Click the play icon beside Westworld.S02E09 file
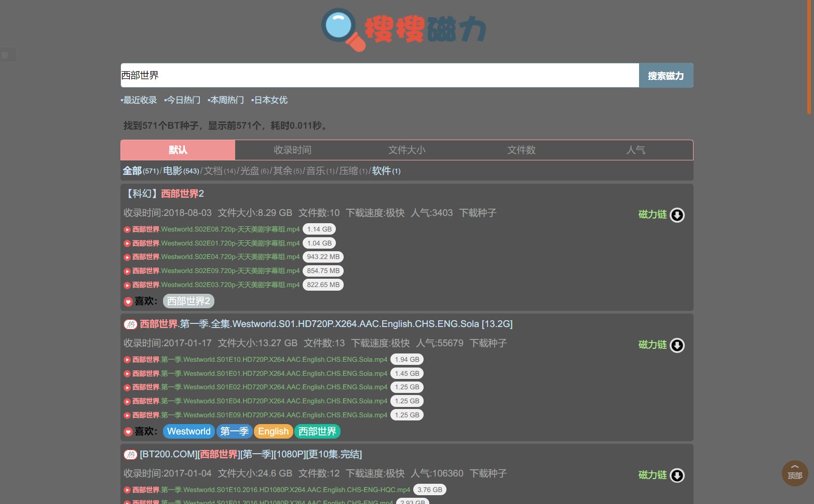This screenshot has width=814, height=504. [x=127, y=271]
